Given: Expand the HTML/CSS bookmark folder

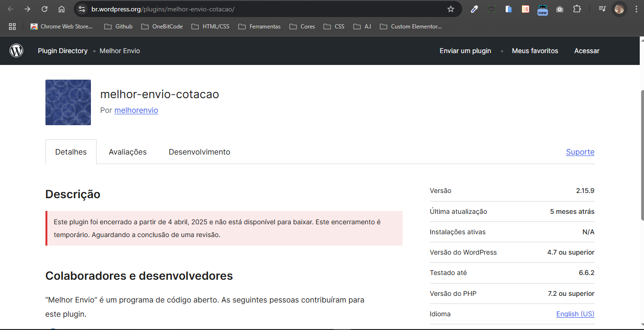Looking at the screenshot, I should (x=211, y=27).
